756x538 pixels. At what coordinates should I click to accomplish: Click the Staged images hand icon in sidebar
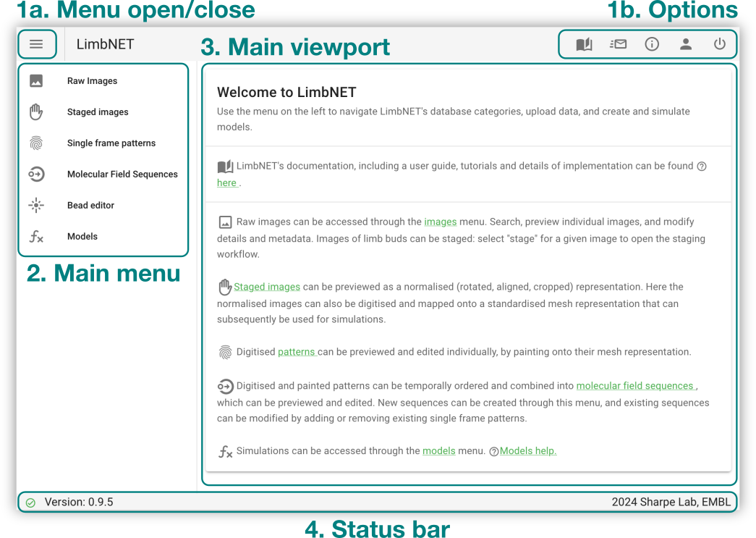36,112
